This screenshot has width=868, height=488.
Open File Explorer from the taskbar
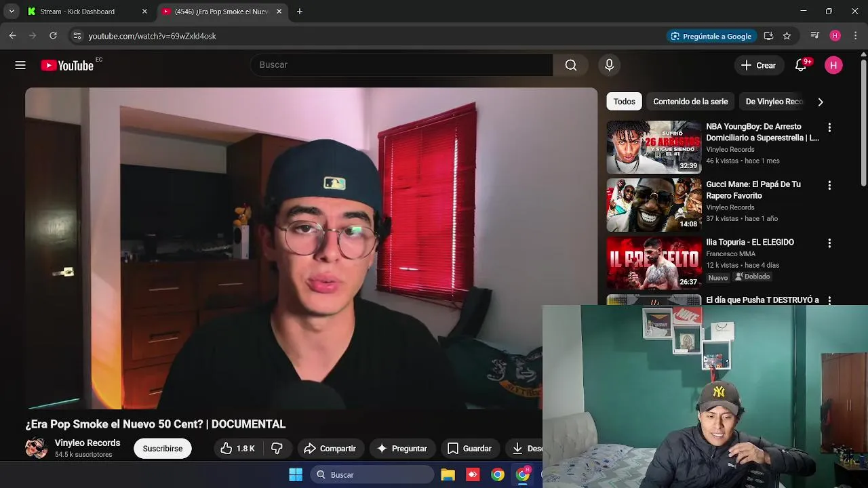click(448, 474)
